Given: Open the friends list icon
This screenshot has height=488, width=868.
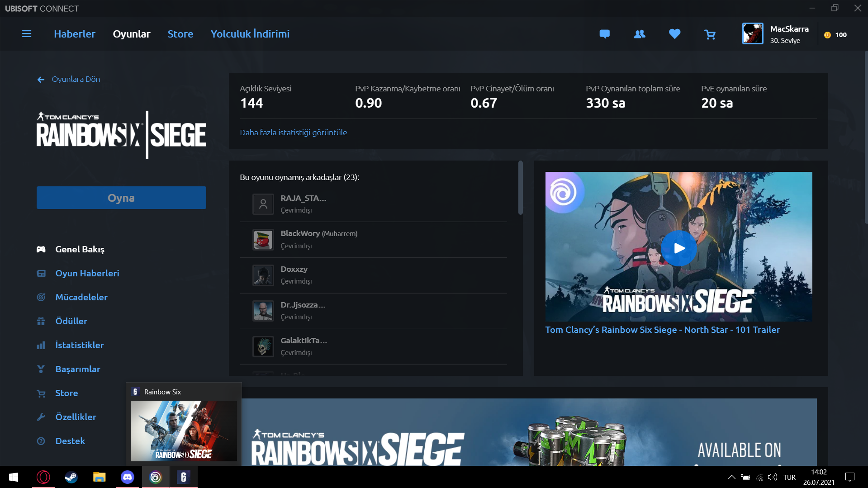Looking at the screenshot, I should (x=640, y=34).
